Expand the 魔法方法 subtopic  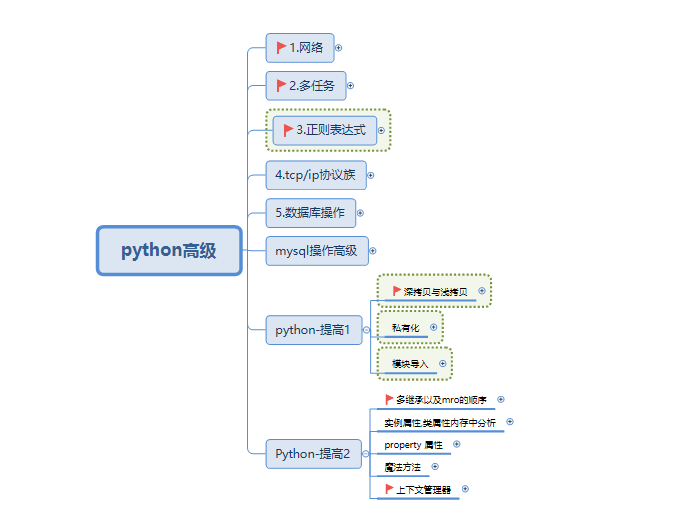435,467
